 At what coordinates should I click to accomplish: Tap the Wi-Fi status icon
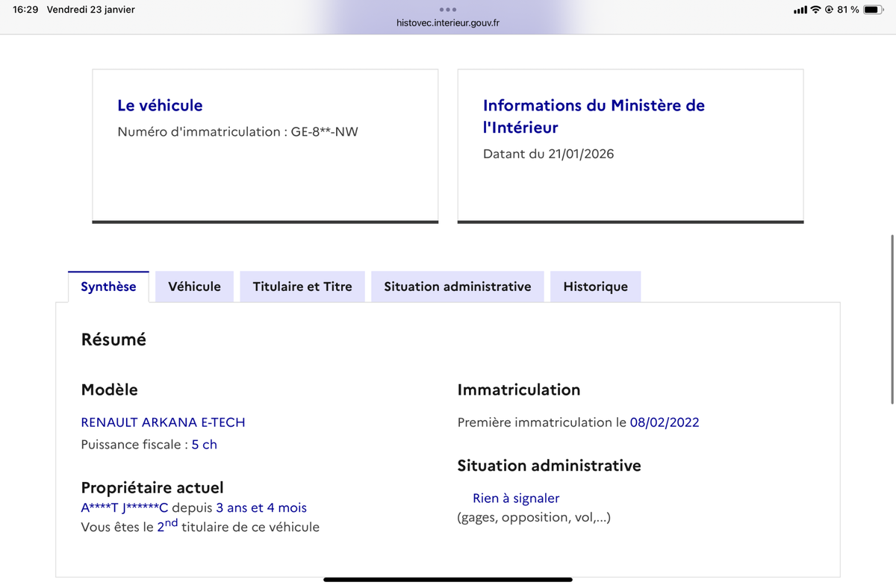click(x=815, y=10)
